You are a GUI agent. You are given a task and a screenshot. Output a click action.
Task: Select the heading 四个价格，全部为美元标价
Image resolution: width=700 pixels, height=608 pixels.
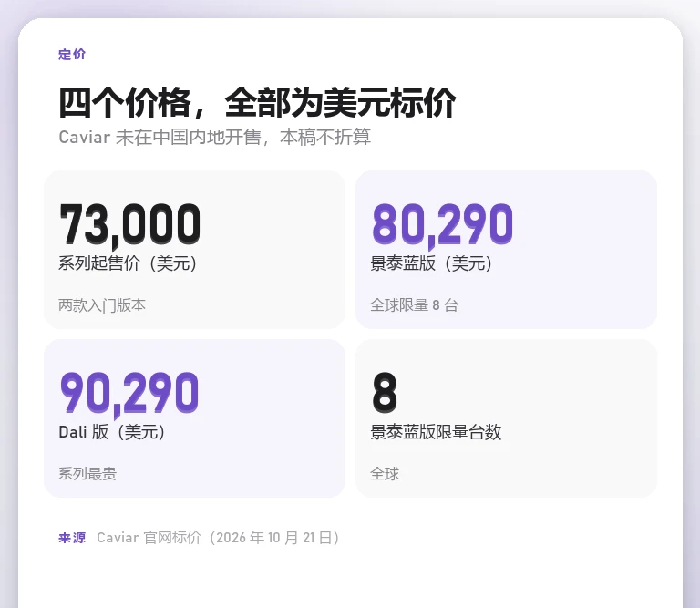257,103
